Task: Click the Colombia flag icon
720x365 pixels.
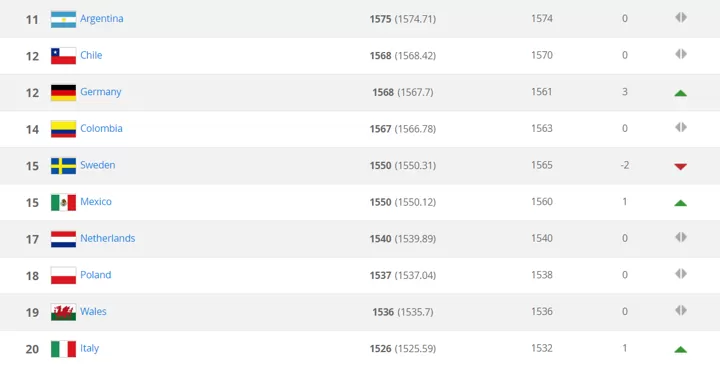Action: [63, 129]
